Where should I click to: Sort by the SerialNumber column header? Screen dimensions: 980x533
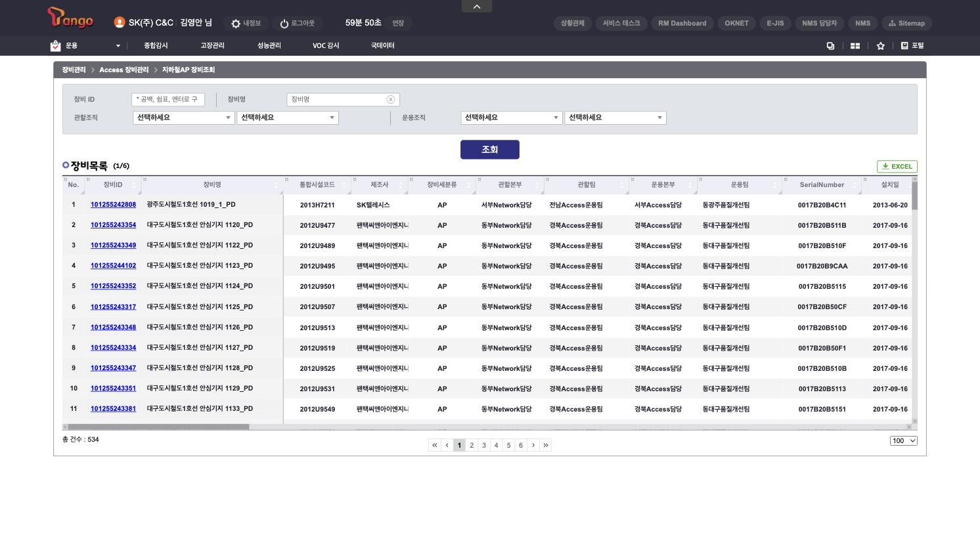tap(822, 185)
